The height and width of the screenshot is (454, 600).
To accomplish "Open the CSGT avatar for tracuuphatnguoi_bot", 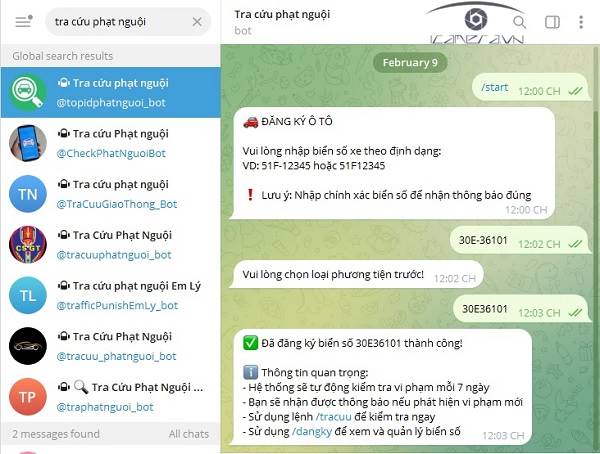I will point(28,245).
